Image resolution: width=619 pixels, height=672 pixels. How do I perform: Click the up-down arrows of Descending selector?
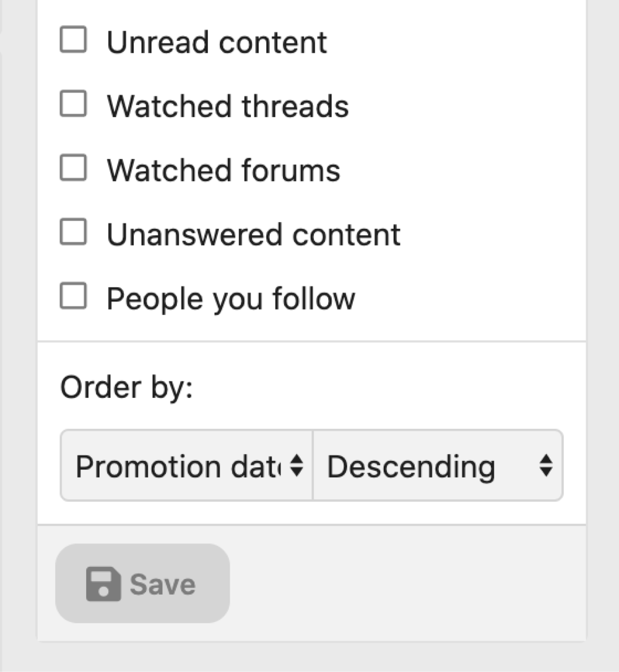tap(545, 466)
